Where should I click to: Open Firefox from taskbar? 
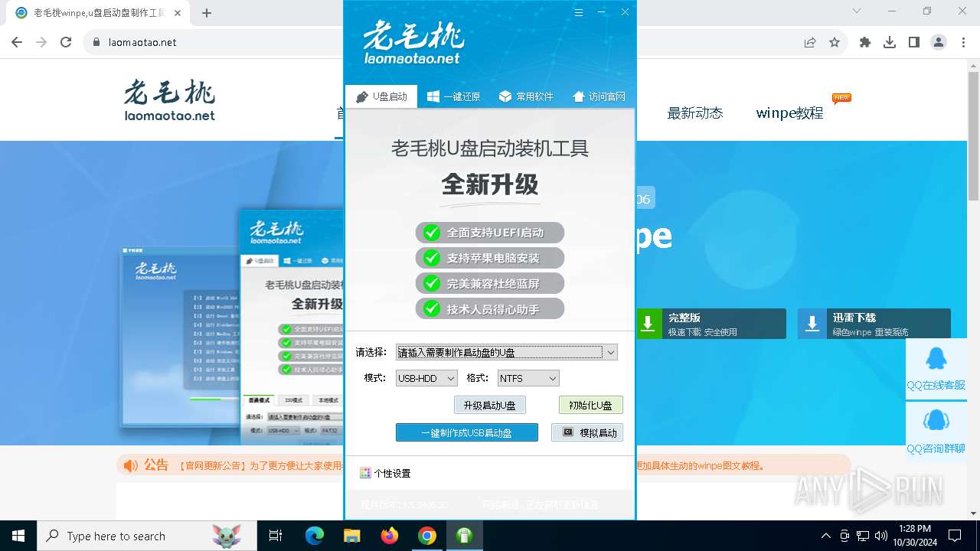390,536
